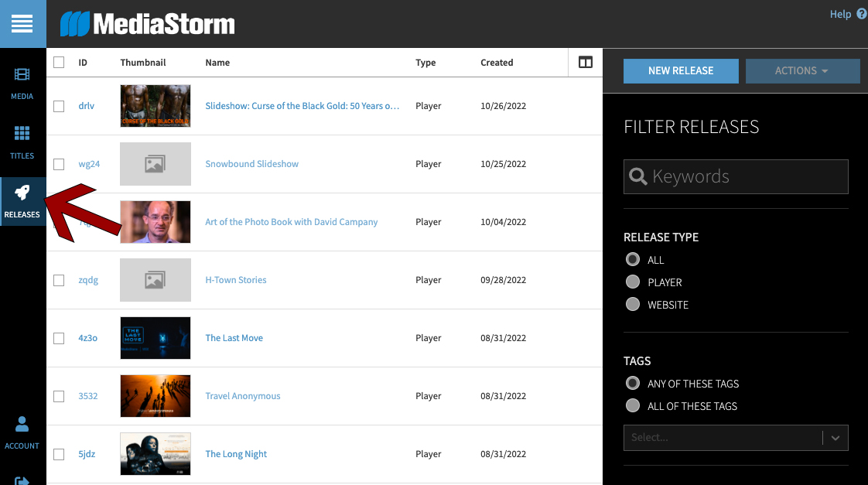Select the PLAYER release type radio button

(x=633, y=282)
